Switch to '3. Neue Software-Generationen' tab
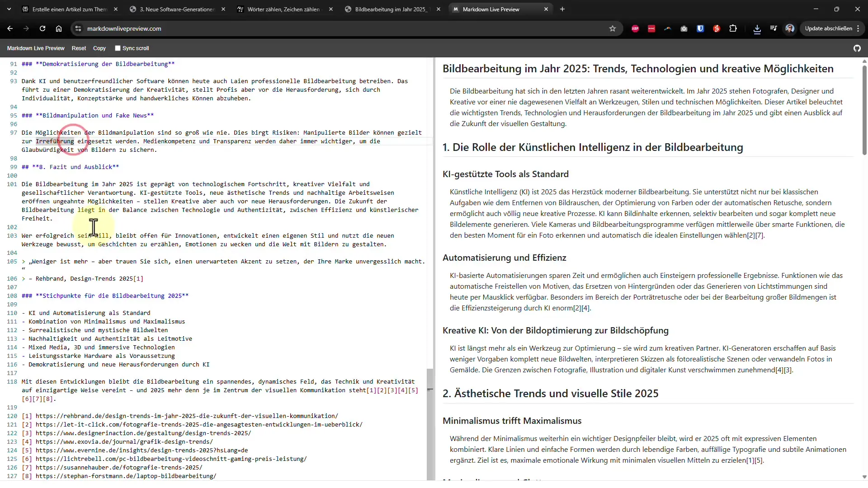 177,9
